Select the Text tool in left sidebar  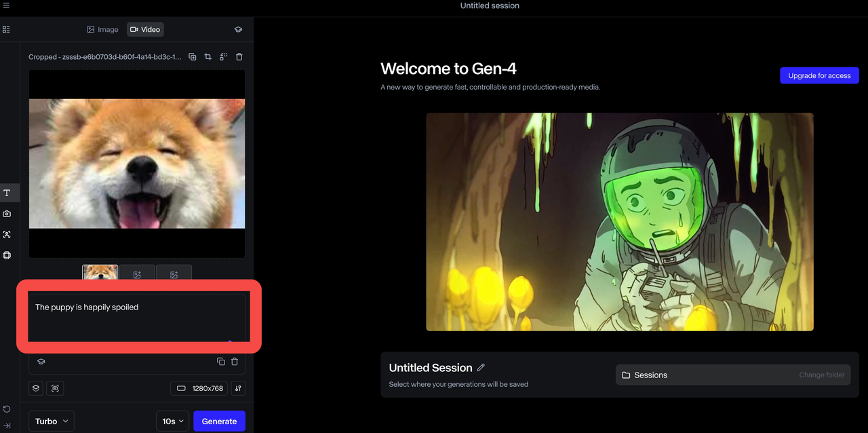click(7, 193)
